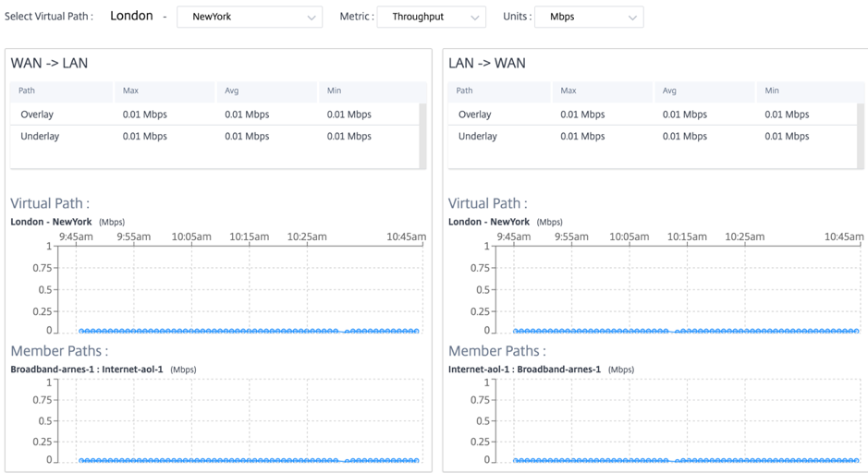The width and height of the screenshot is (868, 473).
Task: Click Underlay Avg value in WAN -> LAN table
Action: pyautogui.click(x=247, y=136)
